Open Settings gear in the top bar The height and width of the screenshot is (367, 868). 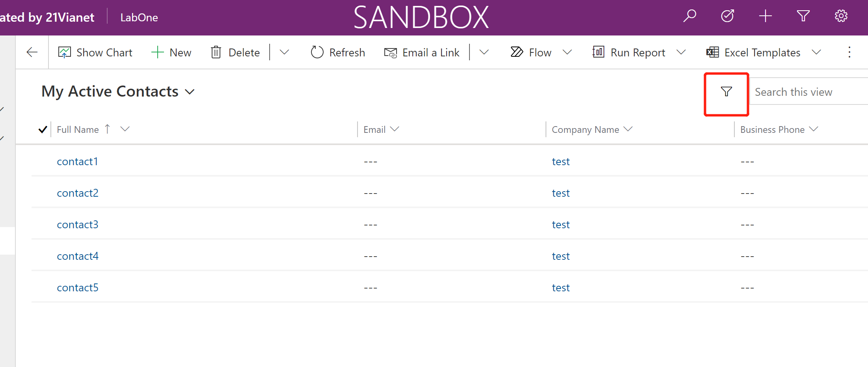840,16
